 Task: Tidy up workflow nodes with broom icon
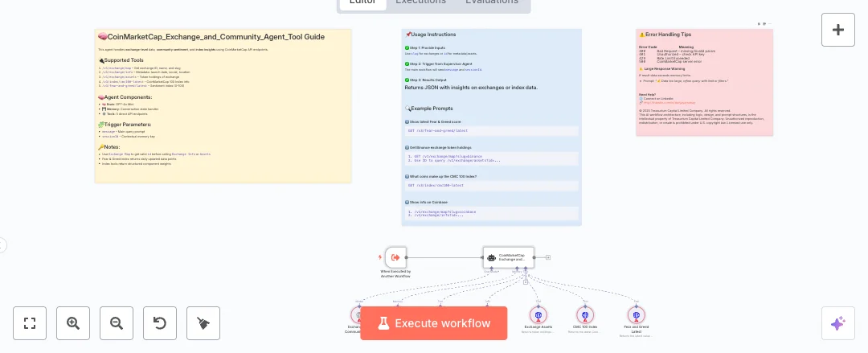click(203, 323)
